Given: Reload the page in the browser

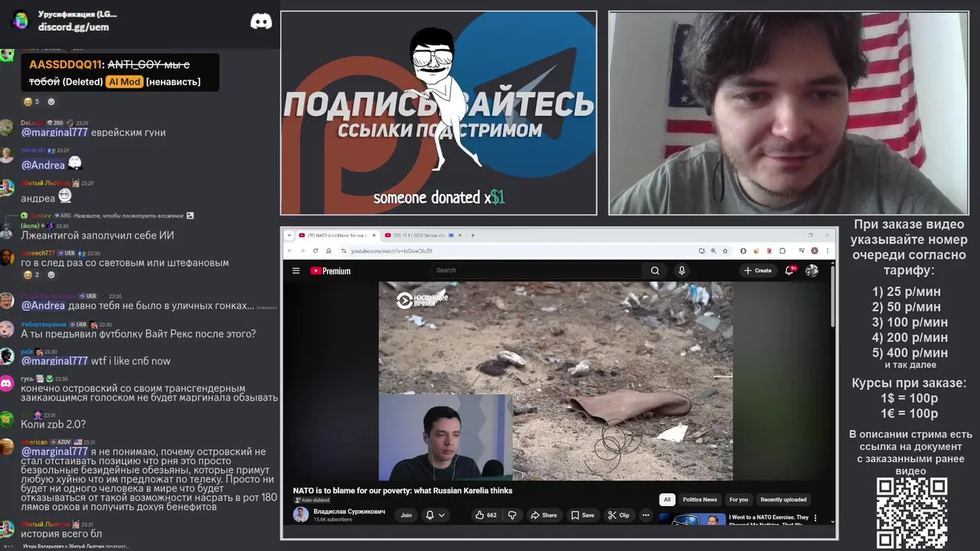Looking at the screenshot, I should point(315,250).
